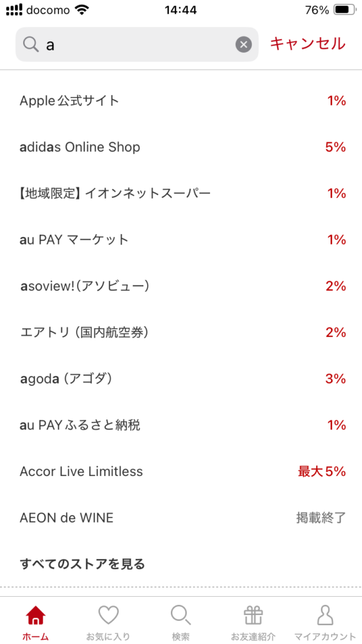The height and width of the screenshot is (644, 362).
Task: Open favorites via the heart icon
Action: 108,616
